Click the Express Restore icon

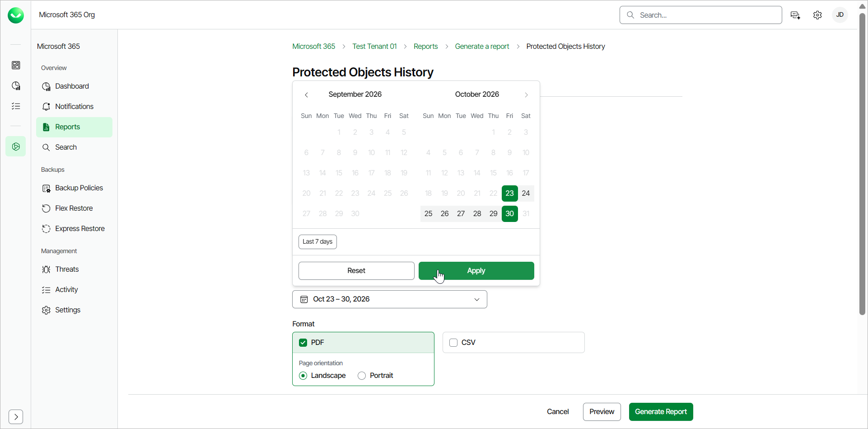(x=46, y=229)
